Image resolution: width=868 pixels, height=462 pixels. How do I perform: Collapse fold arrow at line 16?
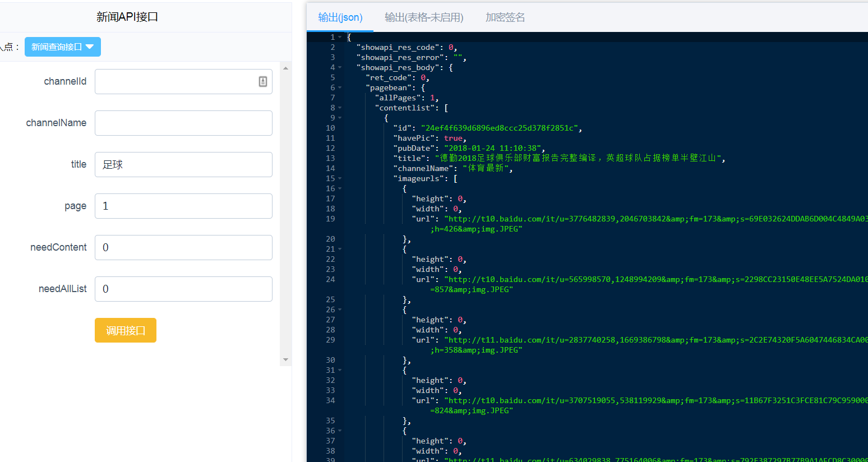click(340, 188)
